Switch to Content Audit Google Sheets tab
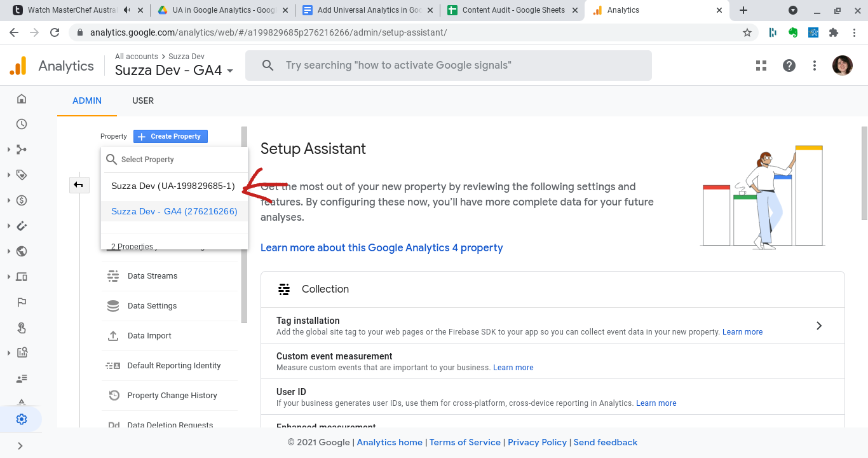The width and height of the screenshot is (868, 458). pos(512,10)
